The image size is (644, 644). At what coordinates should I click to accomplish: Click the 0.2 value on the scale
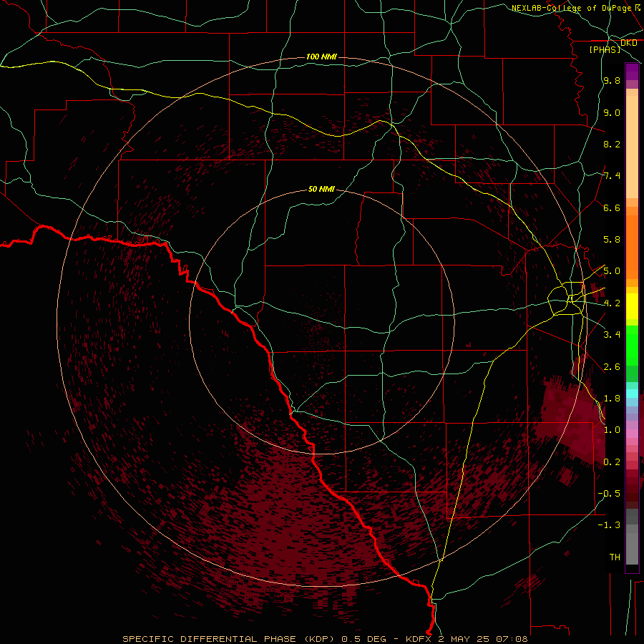pos(612,462)
